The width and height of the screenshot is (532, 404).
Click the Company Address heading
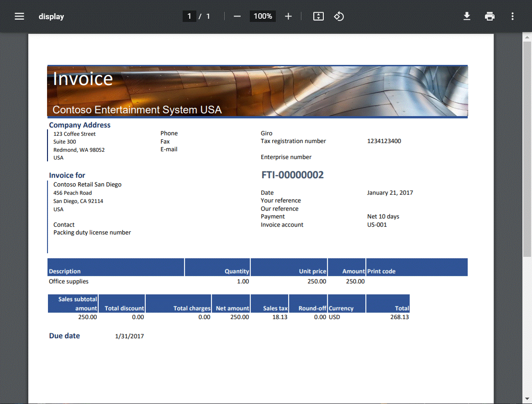pyautogui.click(x=79, y=125)
